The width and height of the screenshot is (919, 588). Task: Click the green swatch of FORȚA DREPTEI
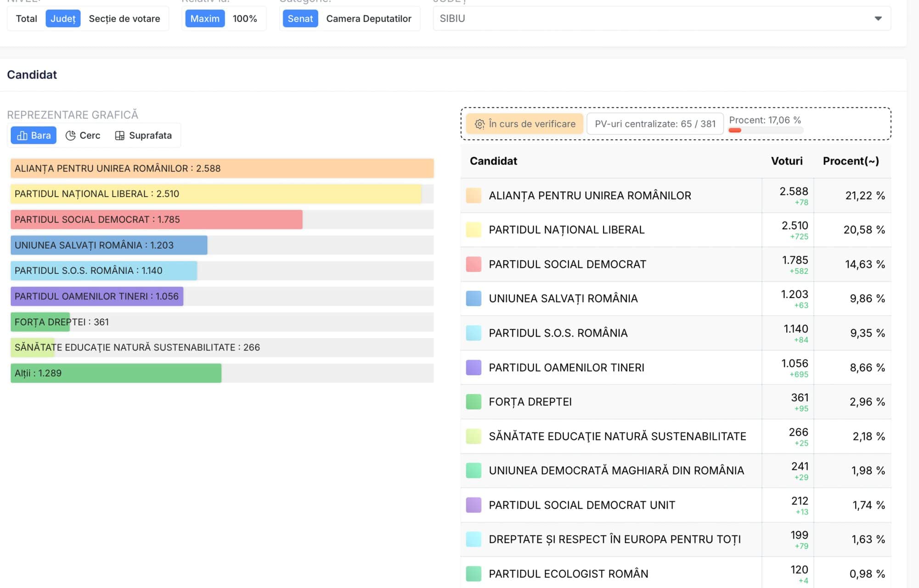point(474,402)
